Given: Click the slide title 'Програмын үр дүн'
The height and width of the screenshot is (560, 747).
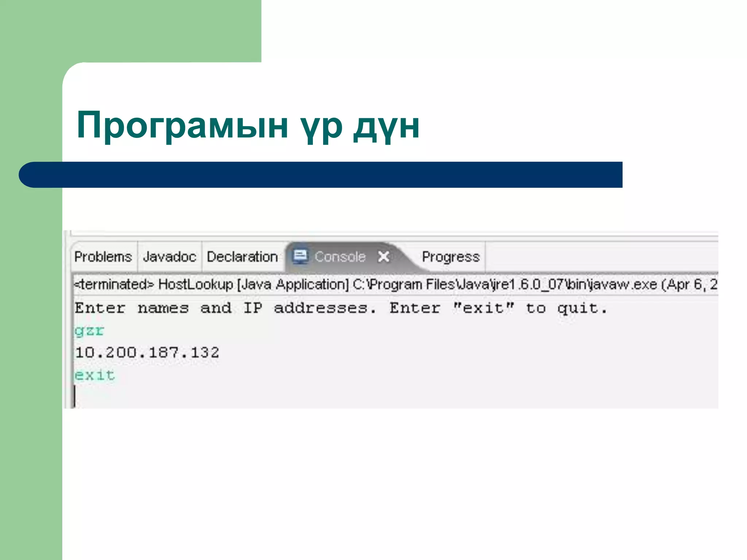Looking at the screenshot, I should [x=248, y=126].
